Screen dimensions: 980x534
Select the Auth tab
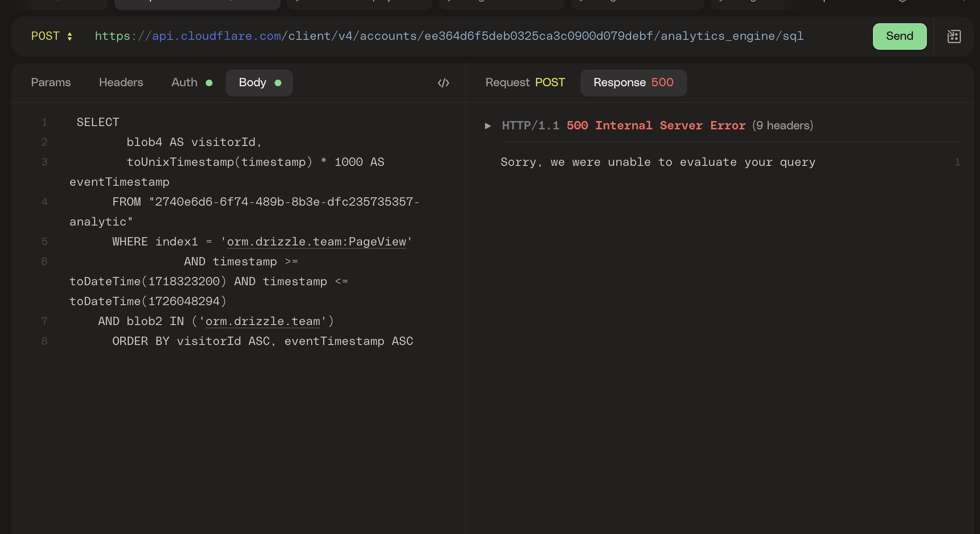184,83
